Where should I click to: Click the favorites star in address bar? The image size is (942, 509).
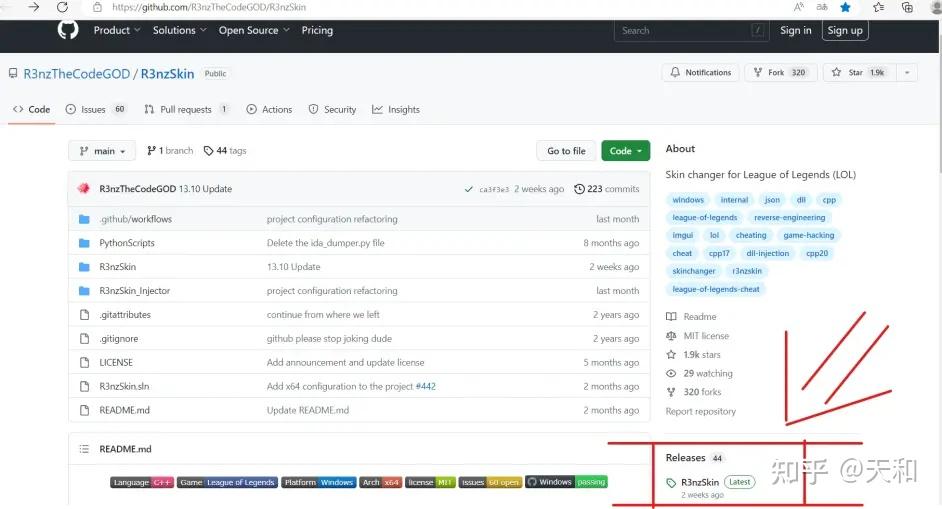pos(845,7)
